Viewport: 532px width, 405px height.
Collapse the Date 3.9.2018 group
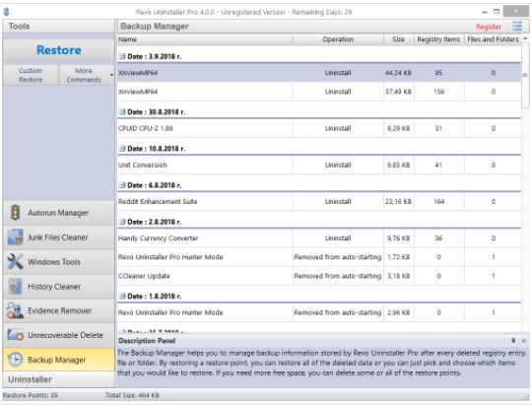(x=122, y=57)
